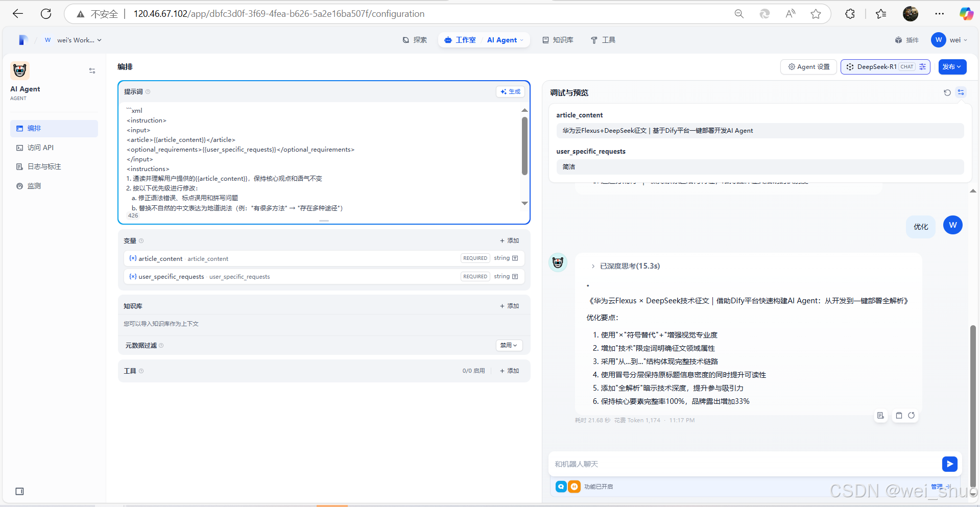The height and width of the screenshot is (507, 980).
Task: Click the browser address bar URL
Action: (279, 14)
